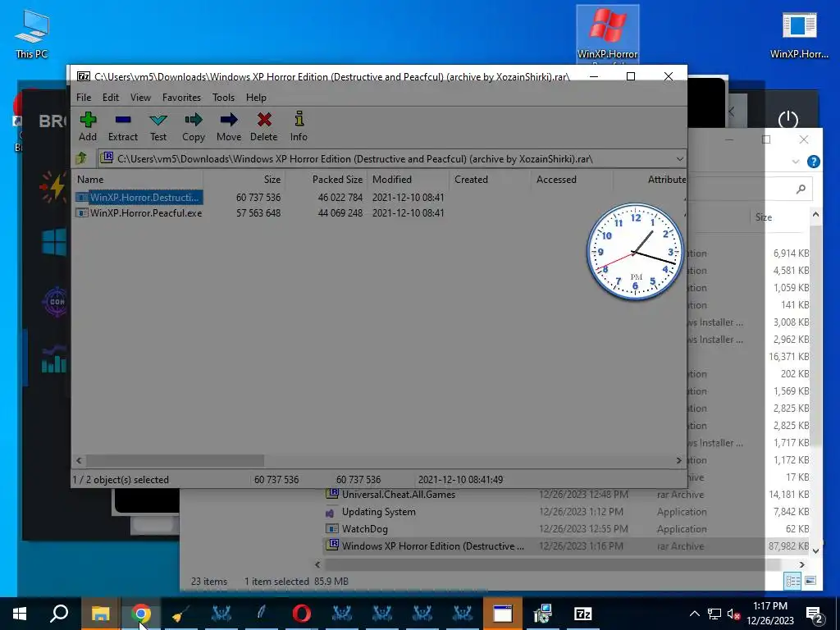Open the Help menu
The image size is (840, 630).
coord(256,98)
